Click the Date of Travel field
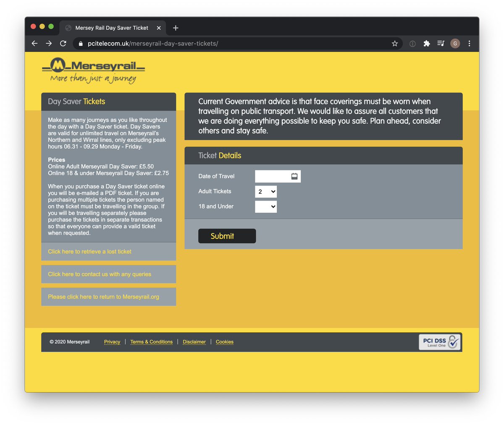Screen dimensions: 504x425 (278, 176)
